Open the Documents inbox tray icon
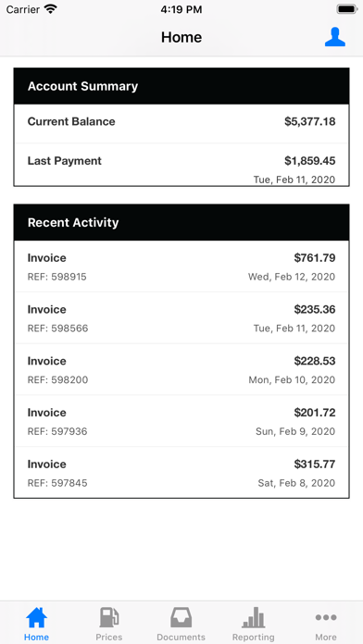The height and width of the screenshot is (644, 363). tap(181, 617)
